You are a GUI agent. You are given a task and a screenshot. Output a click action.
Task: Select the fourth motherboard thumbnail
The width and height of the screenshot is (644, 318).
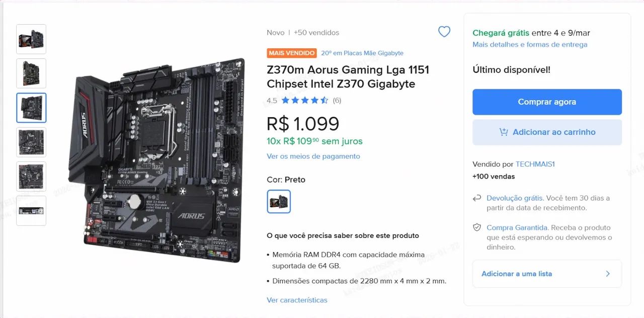pyautogui.click(x=31, y=142)
